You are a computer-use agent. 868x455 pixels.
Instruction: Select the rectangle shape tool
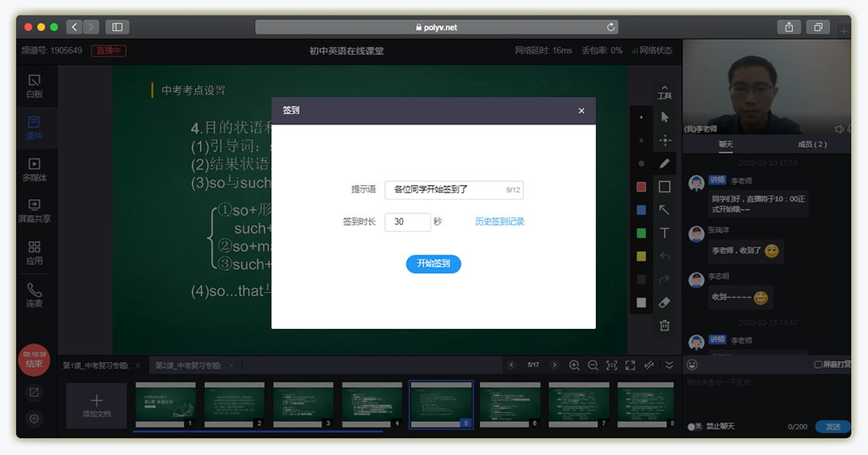click(665, 187)
